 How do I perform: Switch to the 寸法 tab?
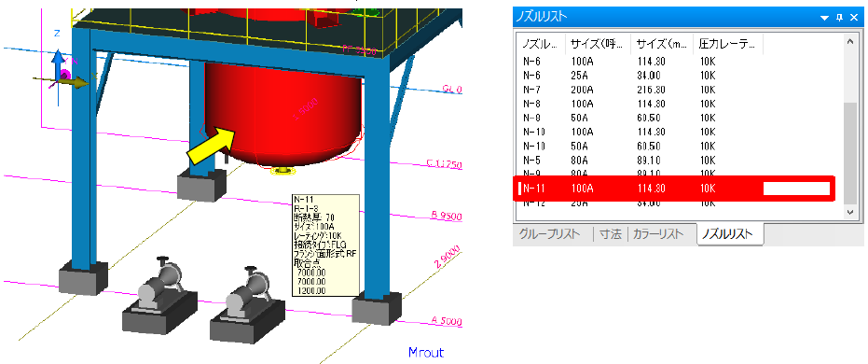click(610, 234)
